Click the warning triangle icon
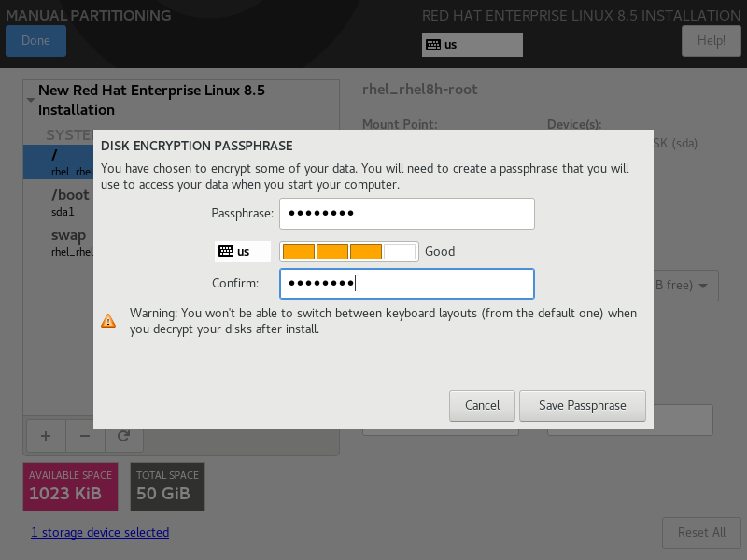Image resolution: width=747 pixels, height=560 pixels. [x=108, y=321]
